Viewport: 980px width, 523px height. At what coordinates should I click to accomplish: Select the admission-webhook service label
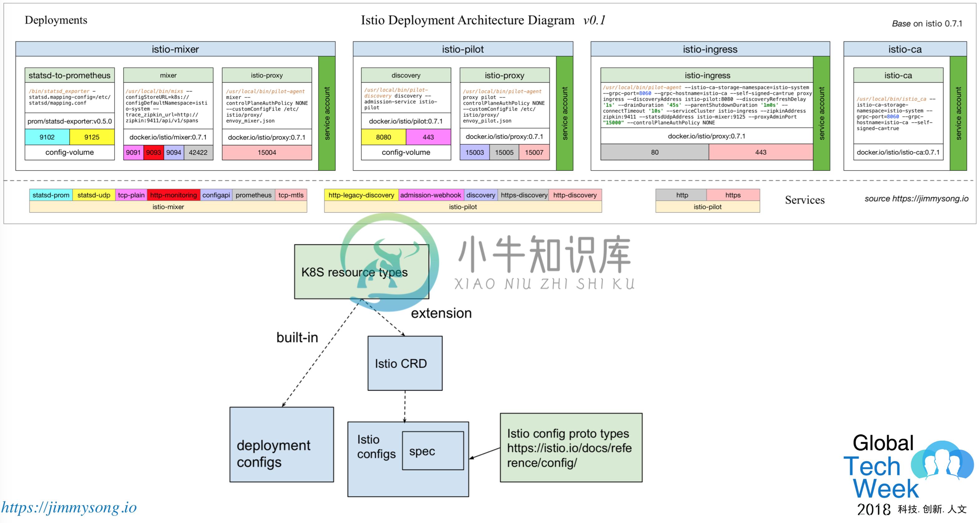tap(431, 195)
